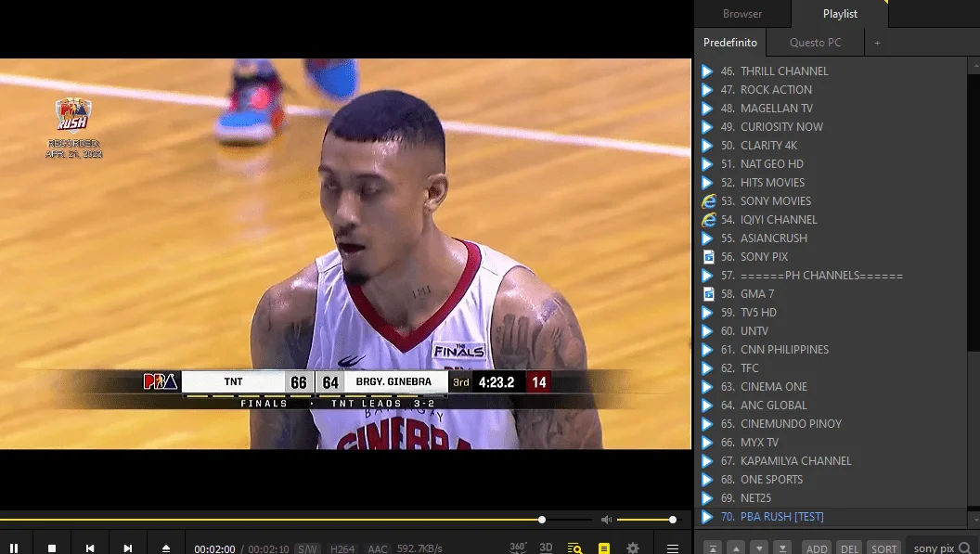Toggle 3D video mode
The height and width of the screenshot is (554, 980).
point(546,548)
